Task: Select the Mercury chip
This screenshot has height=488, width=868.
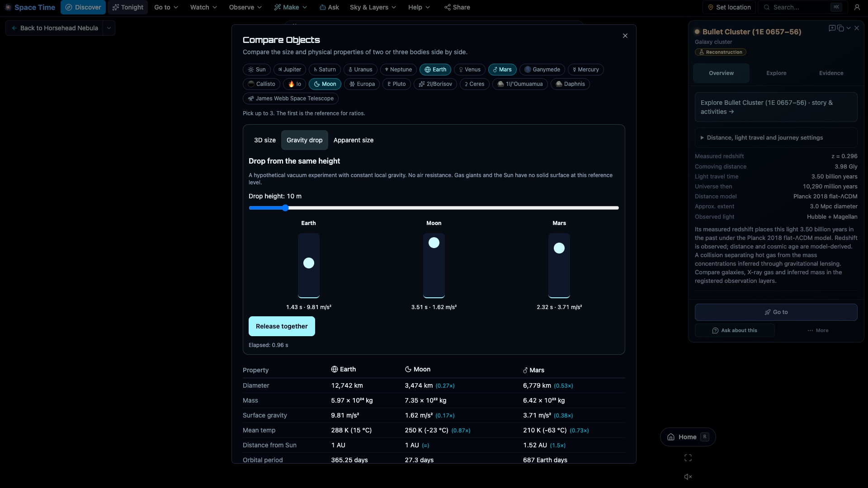Action: tap(586, 70)
